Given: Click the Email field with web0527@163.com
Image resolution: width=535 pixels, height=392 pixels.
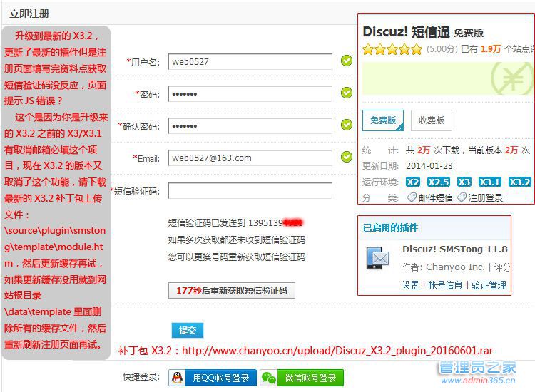Looking at the screenshot, I should point(250,158).
